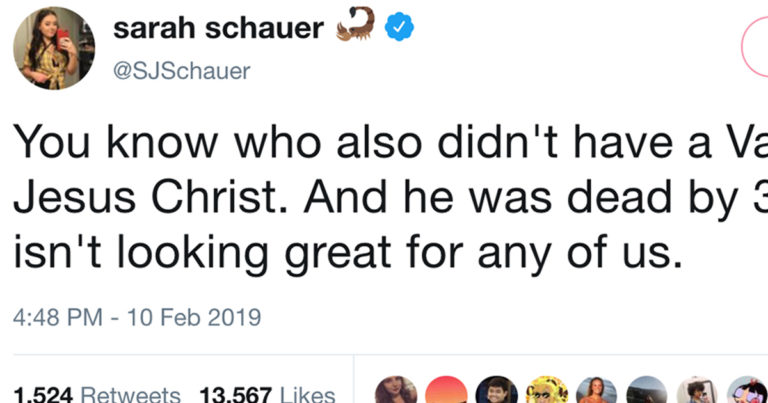Screen dimensions: 768x403
Task: Open the 'sarah schauer' display name link
Action: point(218,28)
